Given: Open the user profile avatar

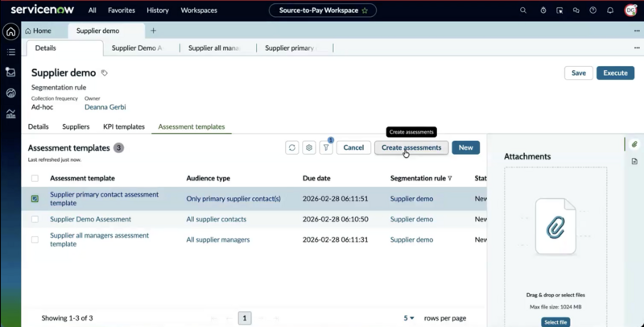Looking at the screenshot, I should [630, 10].
